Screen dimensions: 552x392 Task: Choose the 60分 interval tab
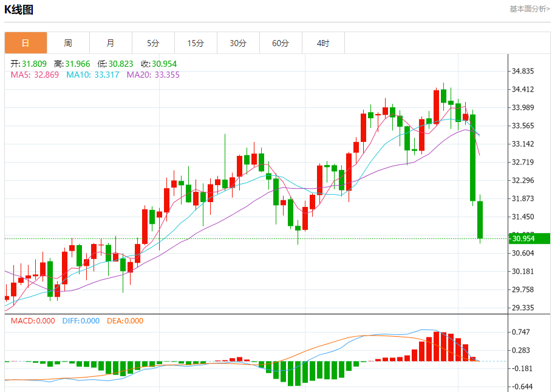[x=281, y=43]
